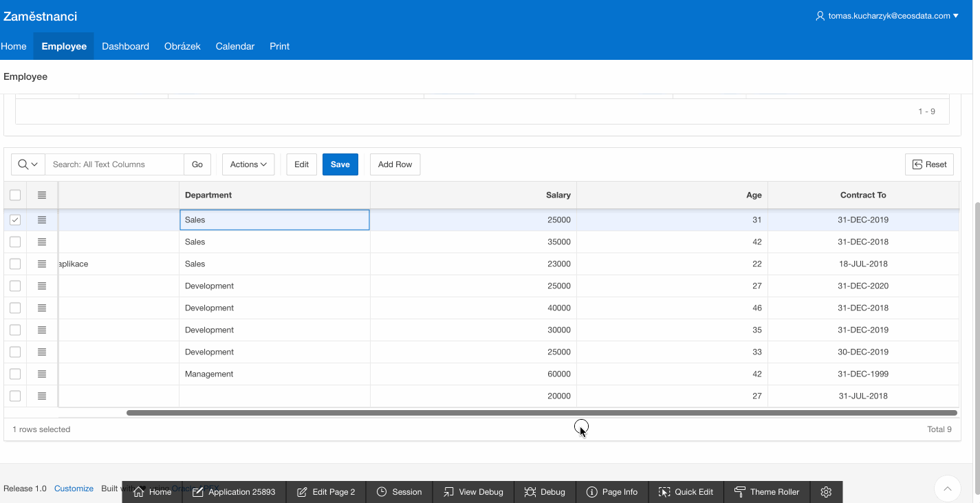This screenshot has width=980, height=503.
Task: Click the Customize link in footer
Action: [74, 489]
